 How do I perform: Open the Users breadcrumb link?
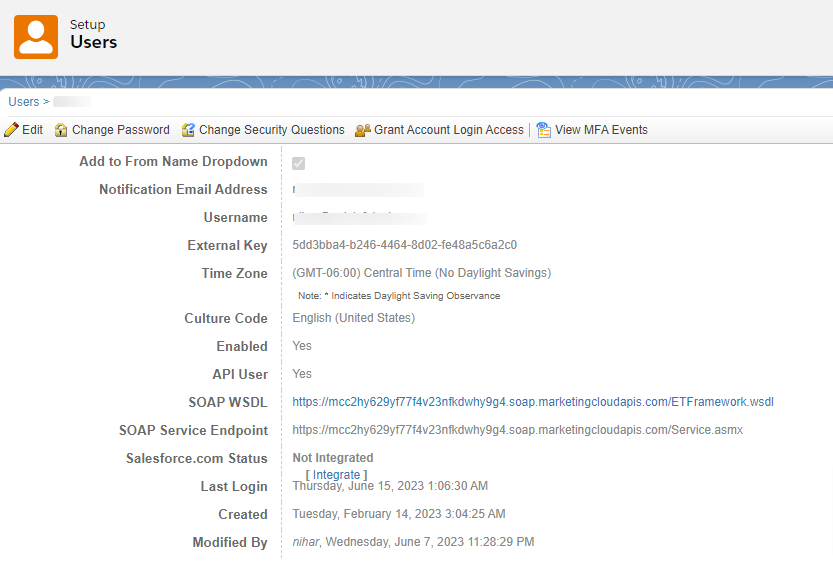coord(24,101)
